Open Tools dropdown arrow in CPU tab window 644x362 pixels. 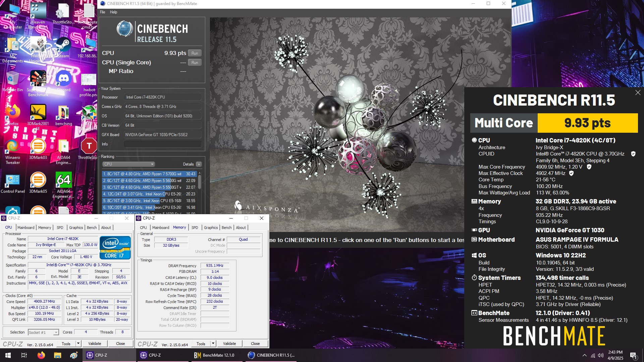coord(78,344)
